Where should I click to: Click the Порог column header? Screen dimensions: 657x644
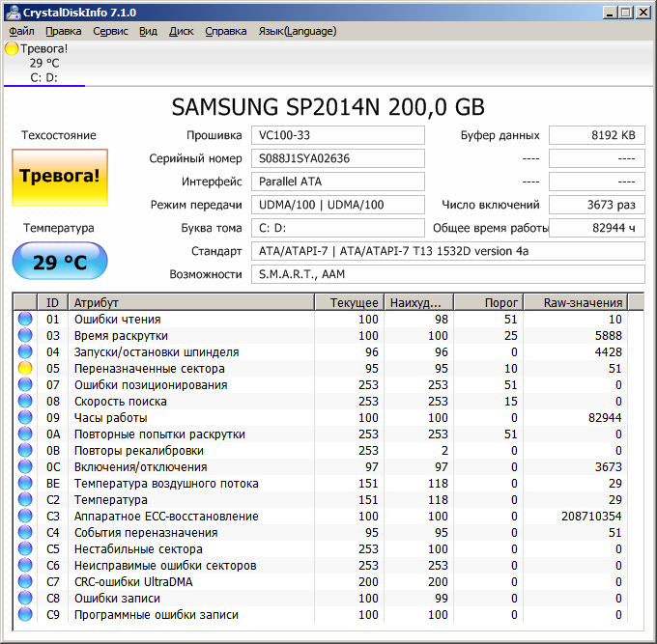489,302
